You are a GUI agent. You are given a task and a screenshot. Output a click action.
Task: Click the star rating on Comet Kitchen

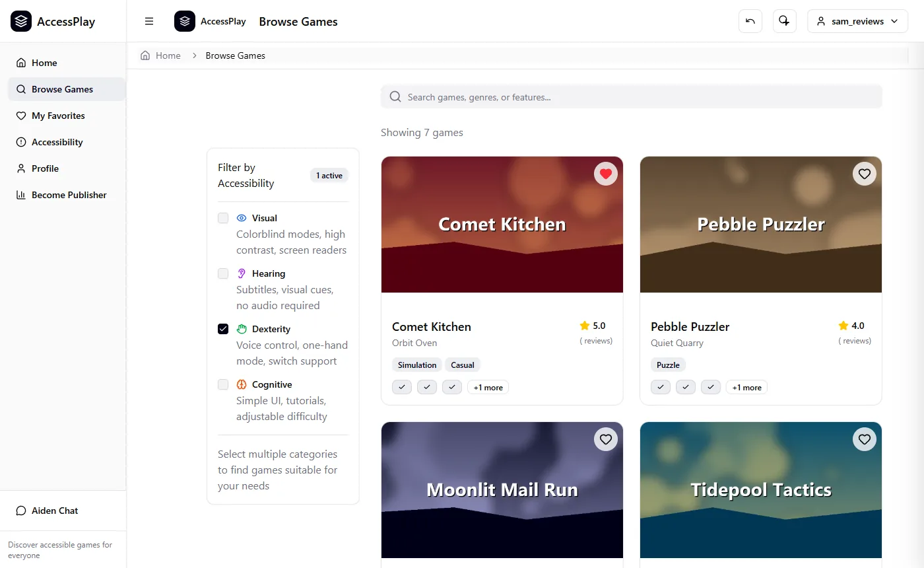[x=593, y=326]
